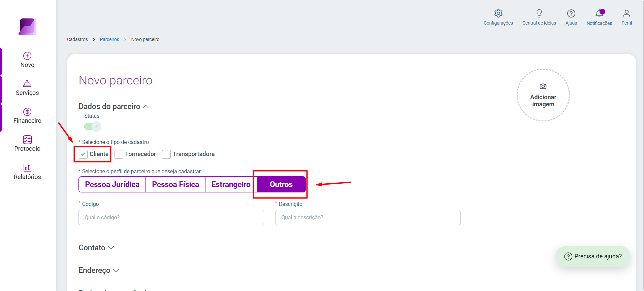
Task: Open the Novo plus icon in sidebar
Action: 27,56
